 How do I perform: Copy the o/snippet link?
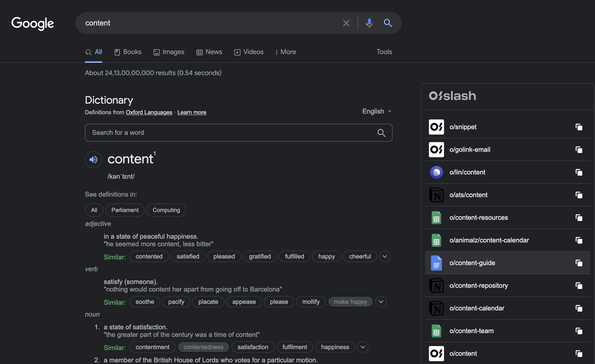[x=578, y=127]
